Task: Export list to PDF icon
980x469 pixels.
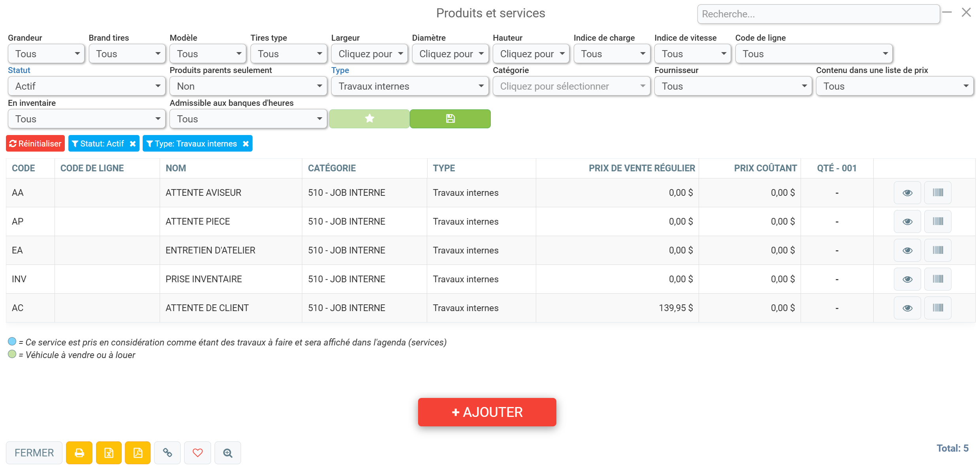Action: click(x=138, y=452)
